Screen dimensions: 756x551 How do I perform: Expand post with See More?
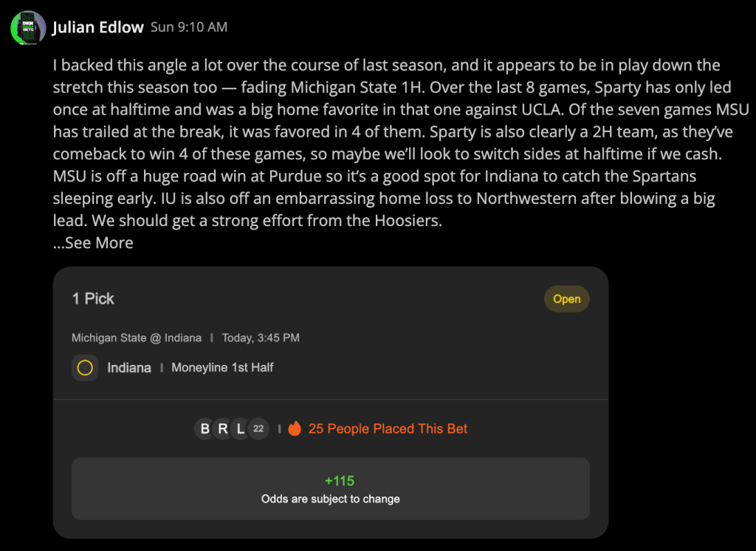click(x=93, y=243)
